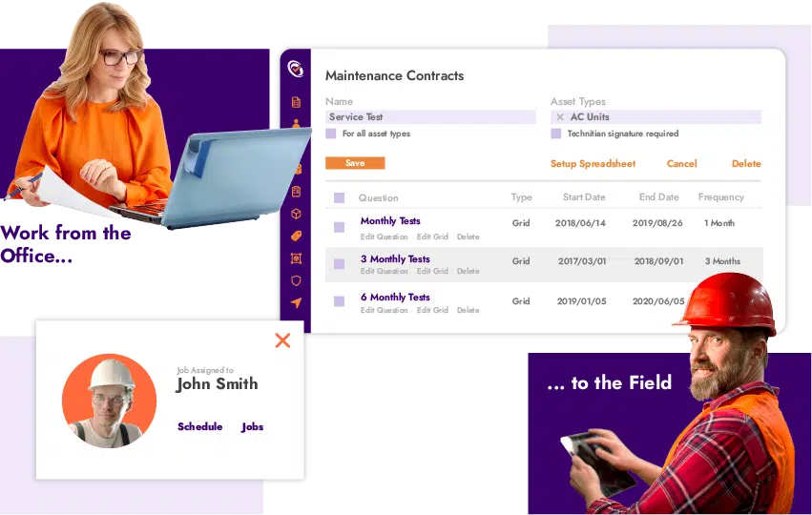The width and height of the screenshot is (812, 515).
Task: Select the framed asset sidebar icon
Action: click(x=296, y=258)
